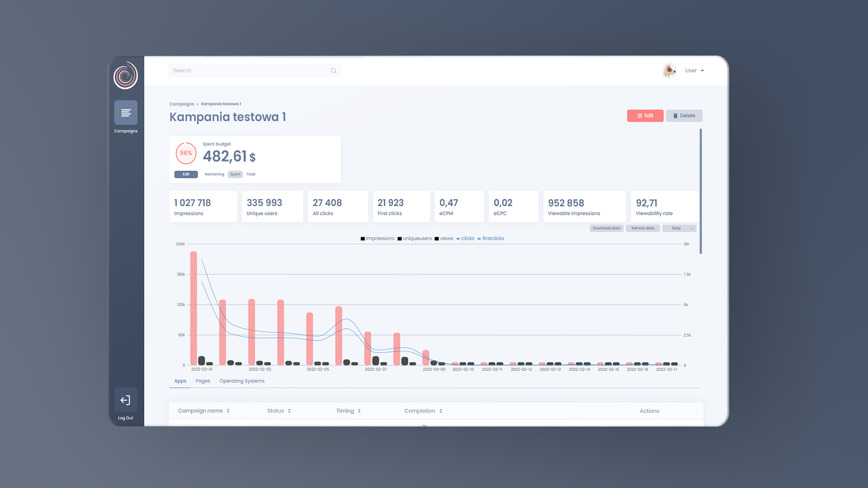Image resolution: width=868 pixels, height=488 pixels.
Task: Sort by Campaign name column arrows
Action: pyautogui.click(x=228, y=411)
